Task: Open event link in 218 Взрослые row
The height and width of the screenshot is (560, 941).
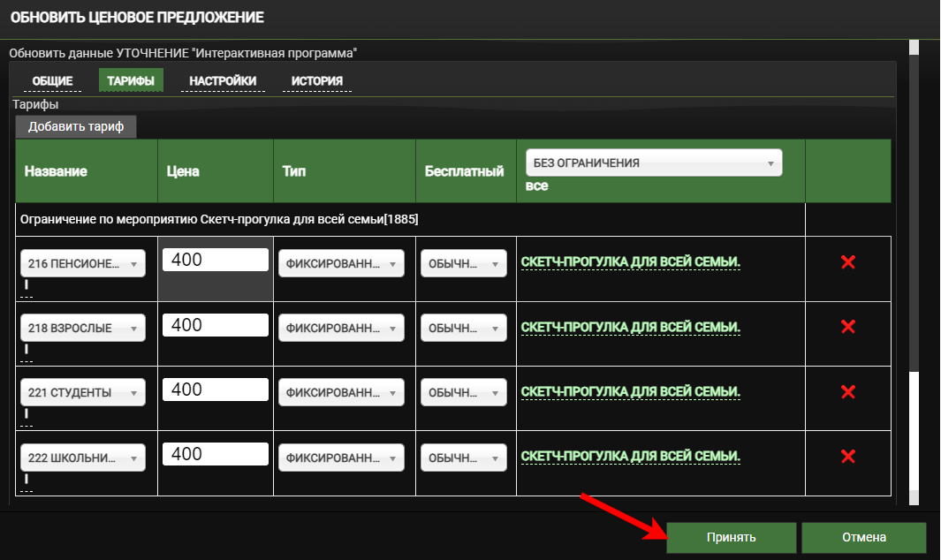Action: (630, 327)
